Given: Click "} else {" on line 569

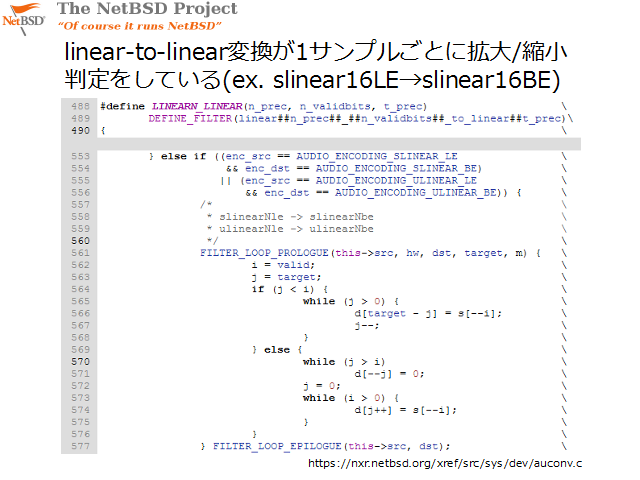Looking at the screenshot, I should pyautogui.click(x=277, y=350).
